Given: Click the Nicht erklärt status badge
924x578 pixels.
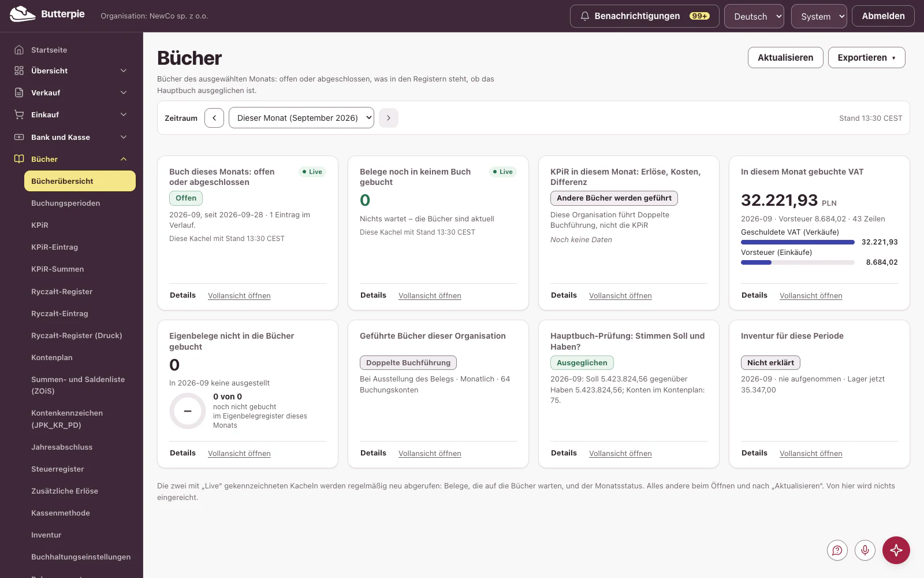Looking at the screenshot, I should click(x=770, y=363).
